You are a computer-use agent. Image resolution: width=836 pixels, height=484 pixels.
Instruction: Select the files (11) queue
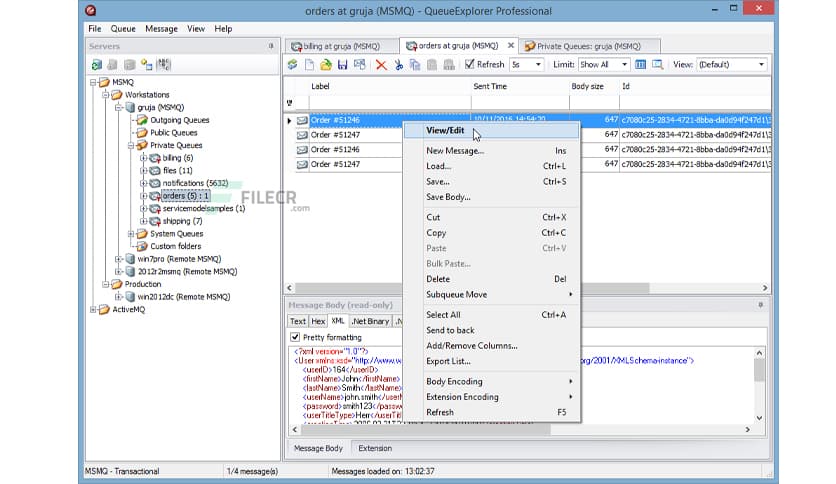(x=178, y=171)
